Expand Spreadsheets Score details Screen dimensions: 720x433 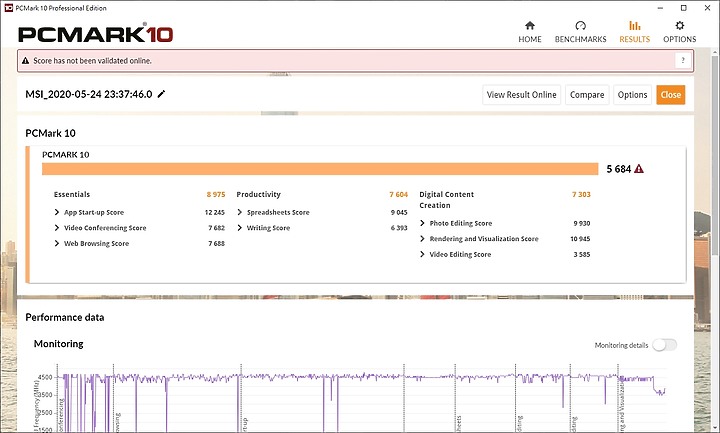tap(239, 212)
